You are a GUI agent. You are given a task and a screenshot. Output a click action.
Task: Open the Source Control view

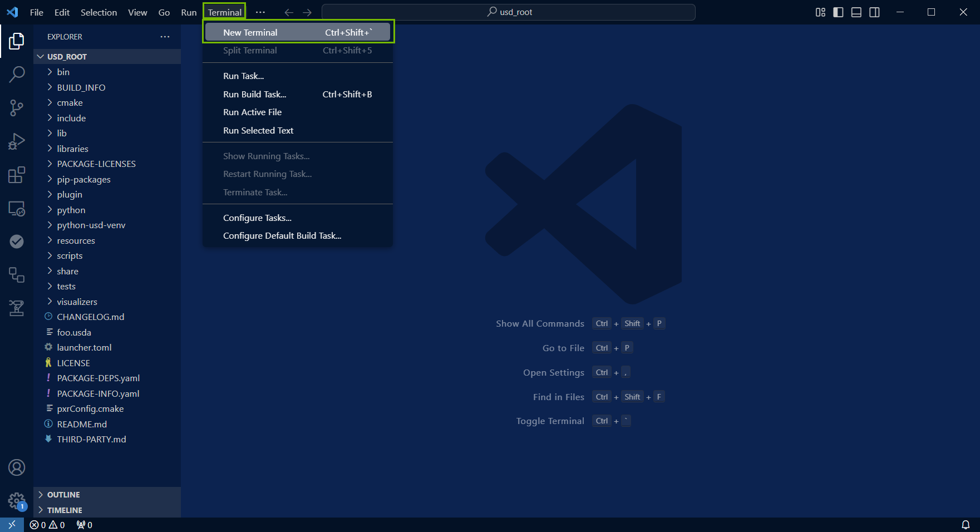point(17,108)
